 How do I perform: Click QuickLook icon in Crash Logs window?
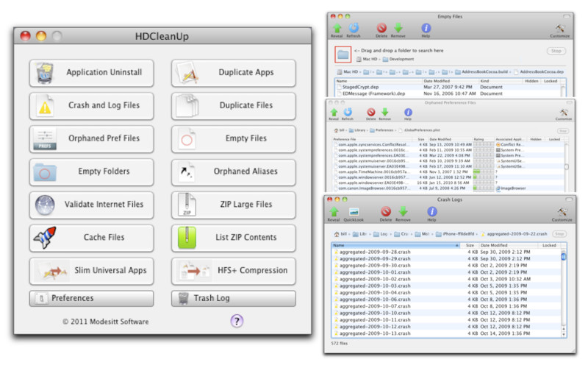click(x=354, y=213)
